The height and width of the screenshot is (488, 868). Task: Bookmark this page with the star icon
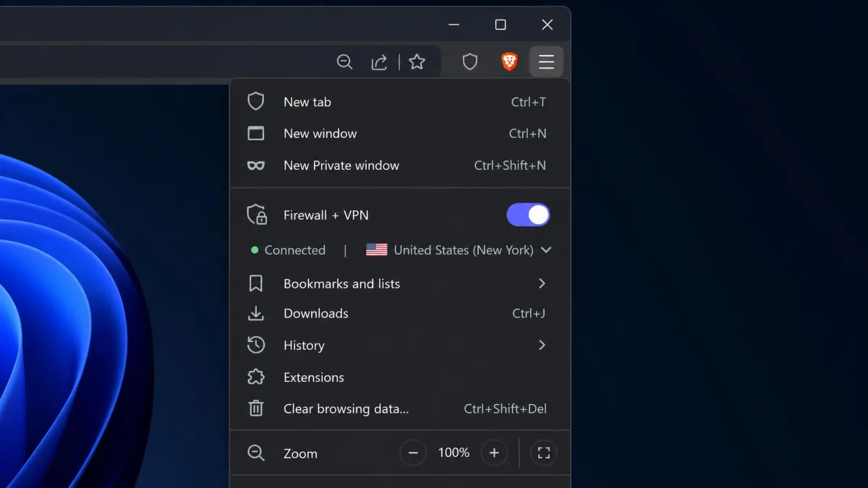click(x=417, y=62)
